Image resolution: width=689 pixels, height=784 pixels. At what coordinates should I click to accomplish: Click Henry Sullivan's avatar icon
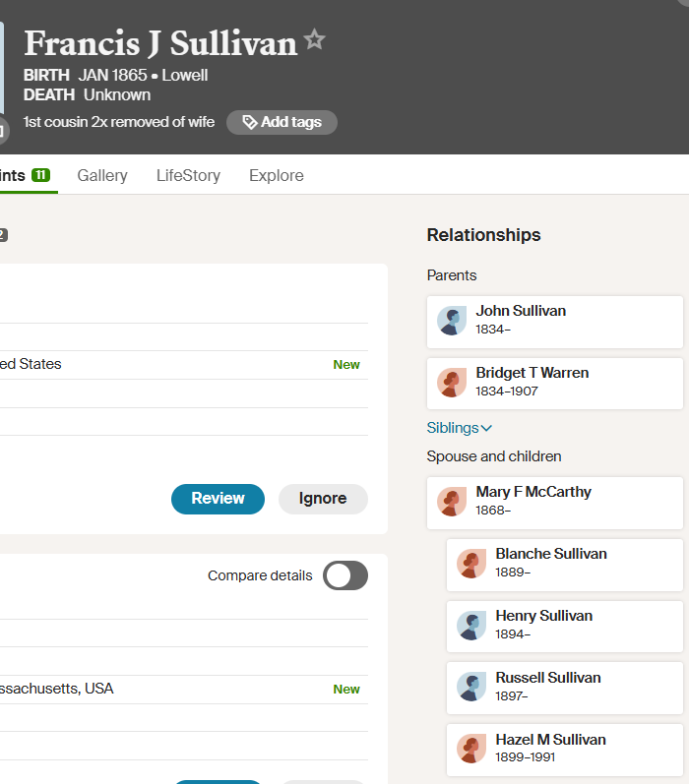click(471, 627)
